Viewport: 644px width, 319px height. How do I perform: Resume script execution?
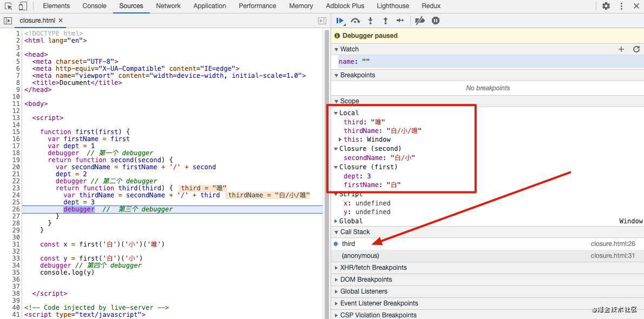340,21
